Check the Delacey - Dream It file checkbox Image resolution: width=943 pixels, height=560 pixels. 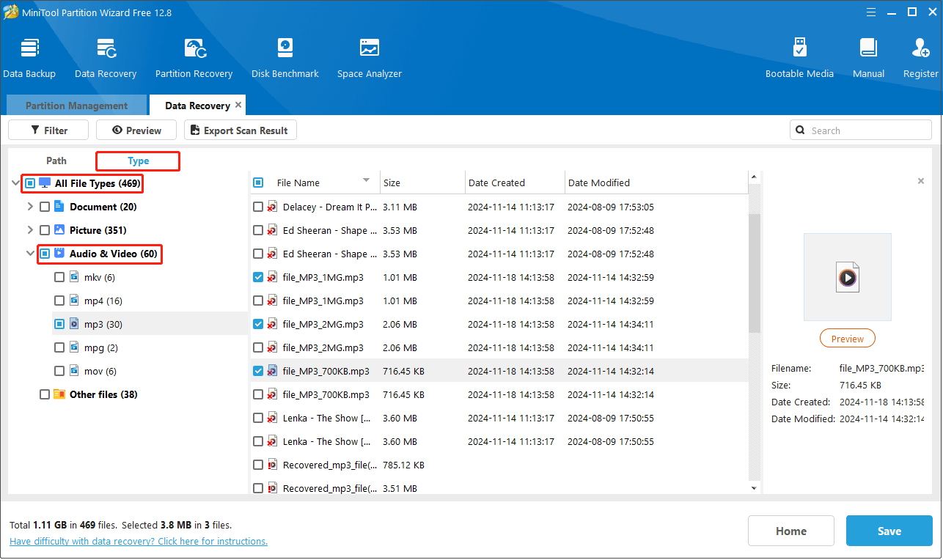coord(258,207)
